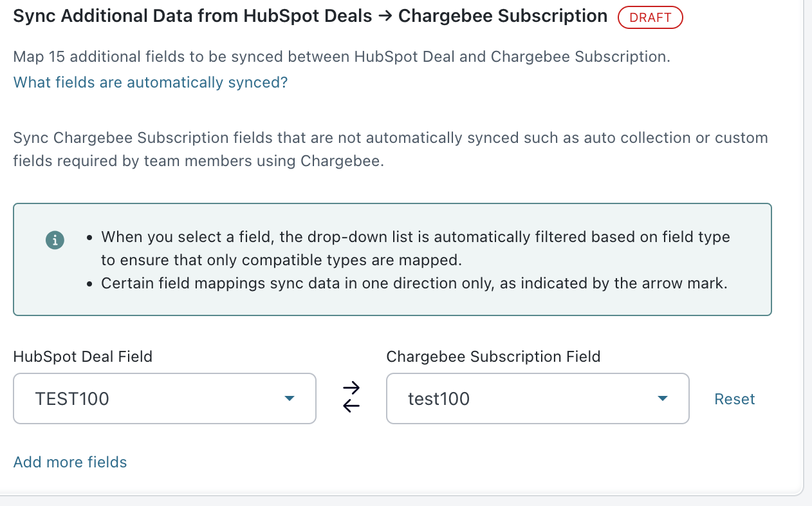Click the caret arrow in the TEST100 field
The width and height of the screenshot is (812, 506).
coord(290,399)
